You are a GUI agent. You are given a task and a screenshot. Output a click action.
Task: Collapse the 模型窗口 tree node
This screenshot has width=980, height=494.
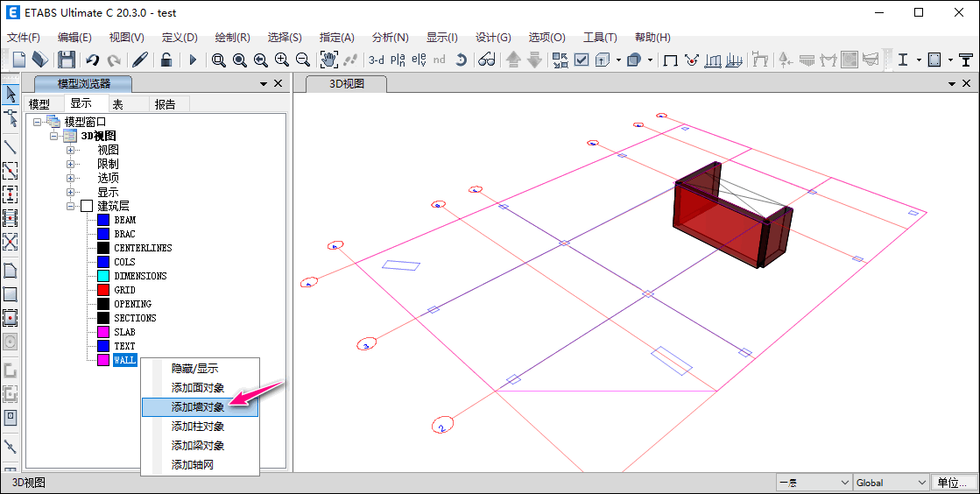(x=38, y=122)
